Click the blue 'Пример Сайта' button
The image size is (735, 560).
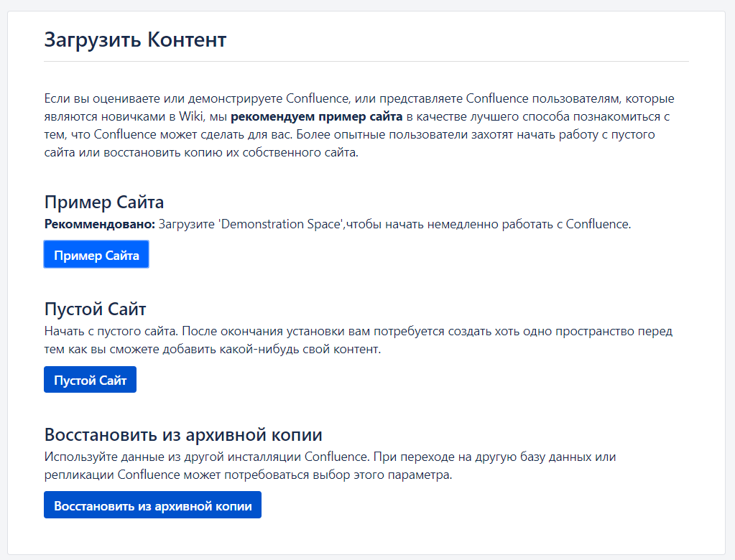96,255
